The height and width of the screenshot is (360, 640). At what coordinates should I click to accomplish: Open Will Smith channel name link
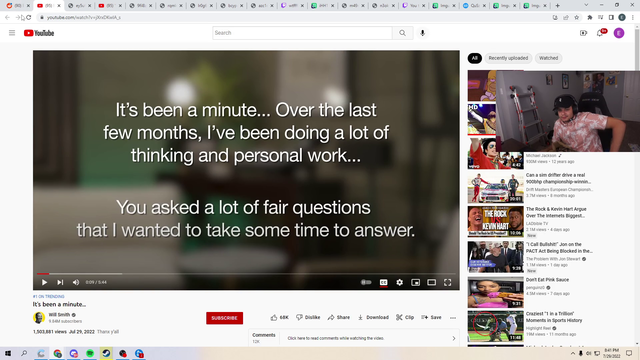coord(60,315)
